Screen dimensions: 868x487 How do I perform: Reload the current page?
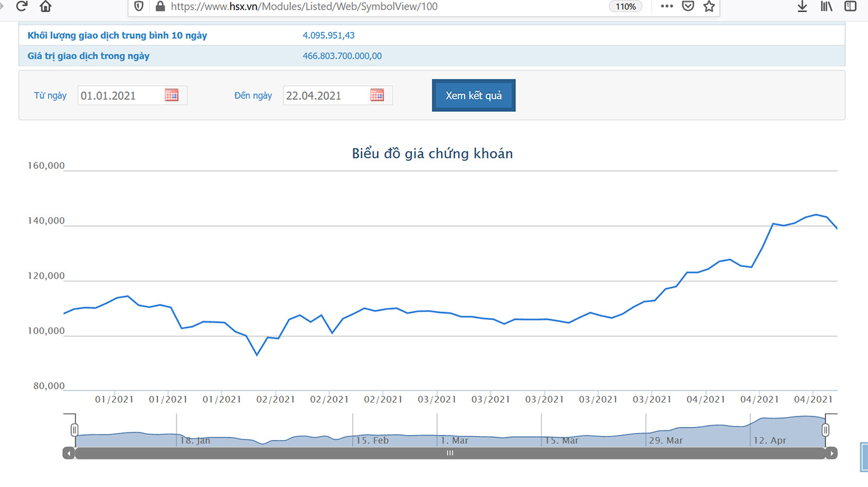pos(22,6)
